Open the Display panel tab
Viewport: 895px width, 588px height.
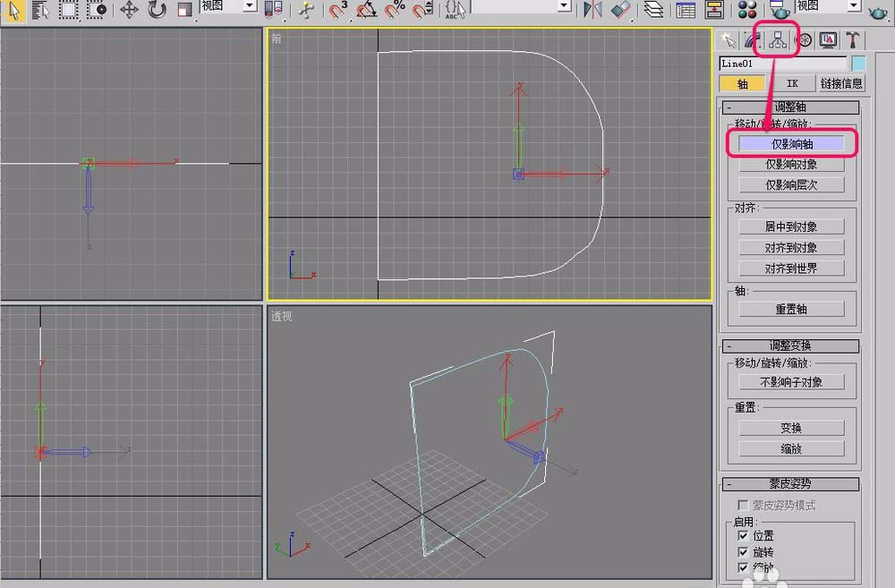[x=829, y=40]
